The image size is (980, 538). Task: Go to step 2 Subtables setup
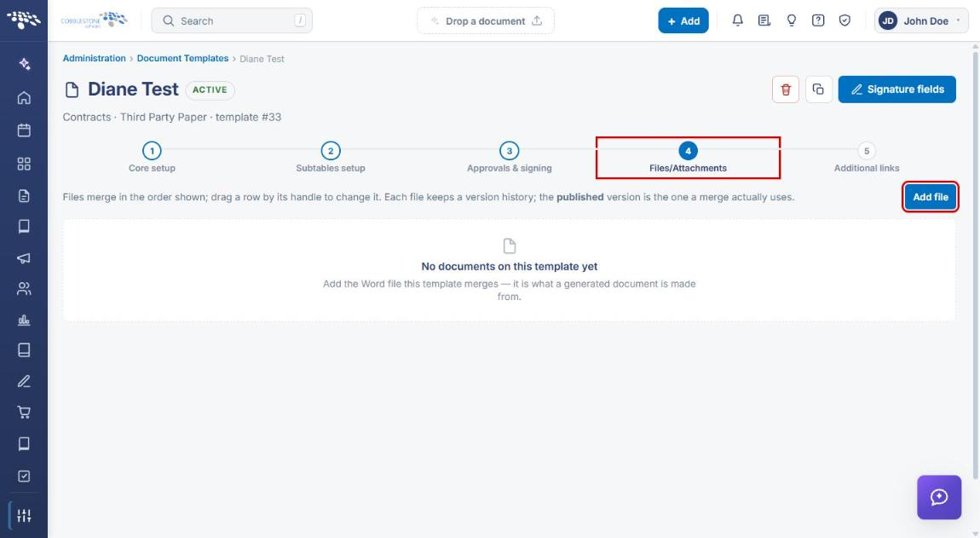[331, 159]
